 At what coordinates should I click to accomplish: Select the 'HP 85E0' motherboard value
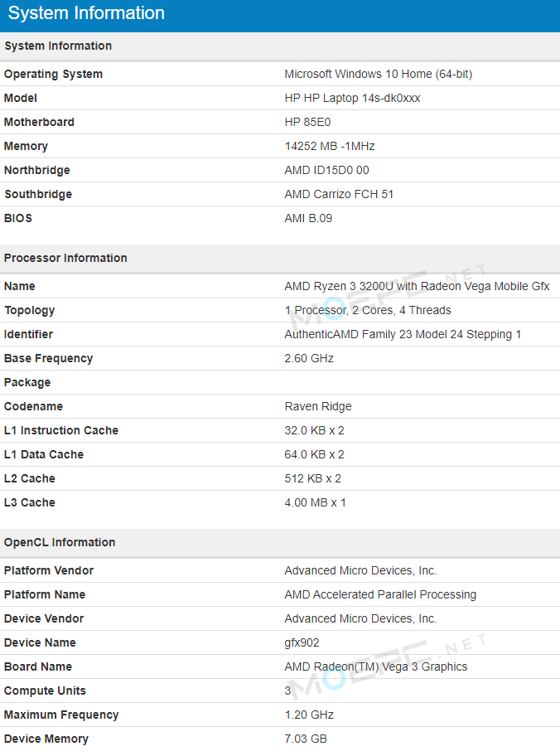[x=307, y=122]
